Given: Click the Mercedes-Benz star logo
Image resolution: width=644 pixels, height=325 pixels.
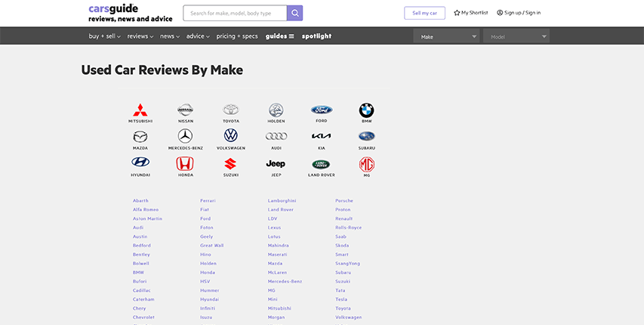Looking at the screenshot, I should pos(185,136).
